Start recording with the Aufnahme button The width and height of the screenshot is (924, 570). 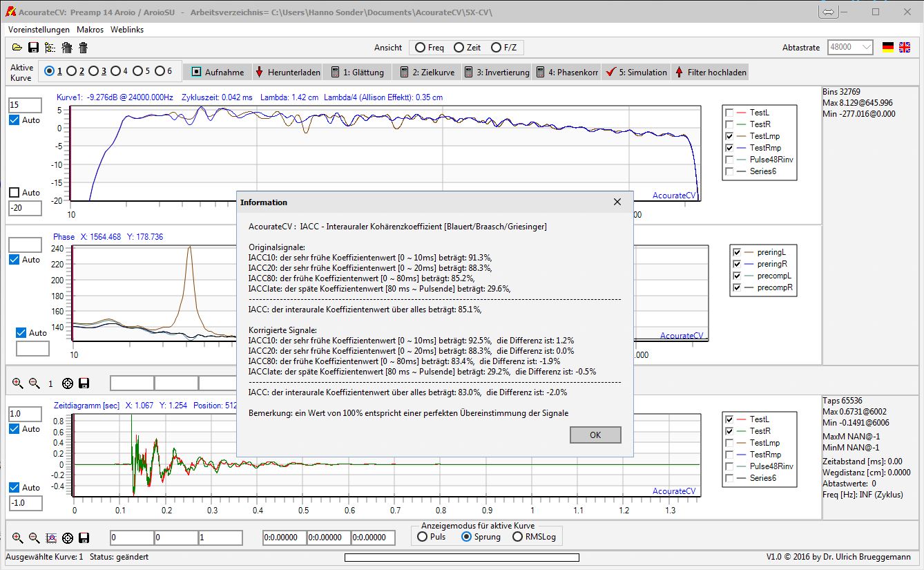pos(218,72)
